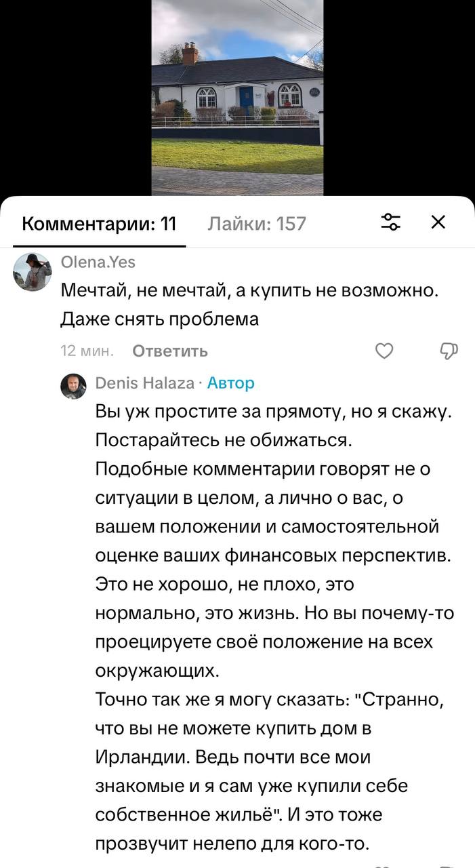Close the comments panel with X

tap(438, 222)
